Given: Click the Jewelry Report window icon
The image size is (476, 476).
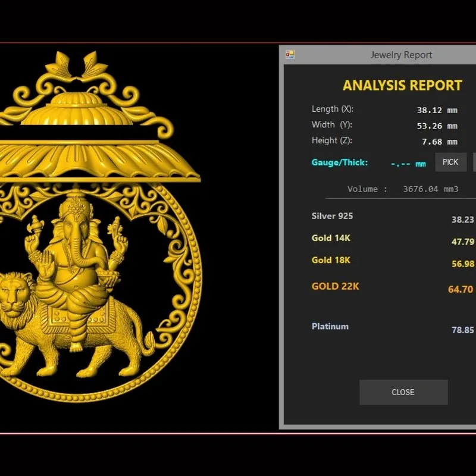Looking at the screenshot, I should point(290,54).
